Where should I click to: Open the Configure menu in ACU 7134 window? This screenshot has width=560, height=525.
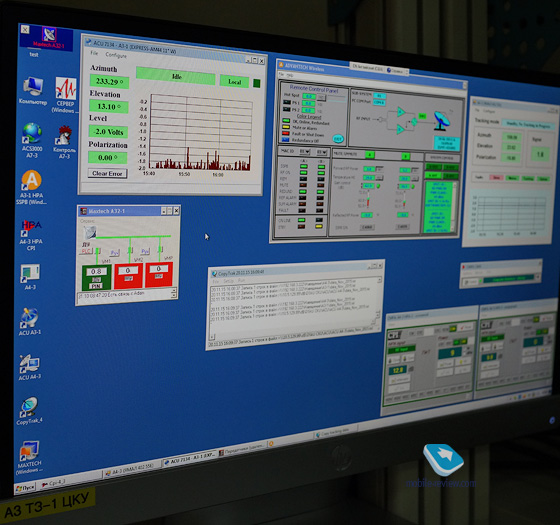[116, 55]
